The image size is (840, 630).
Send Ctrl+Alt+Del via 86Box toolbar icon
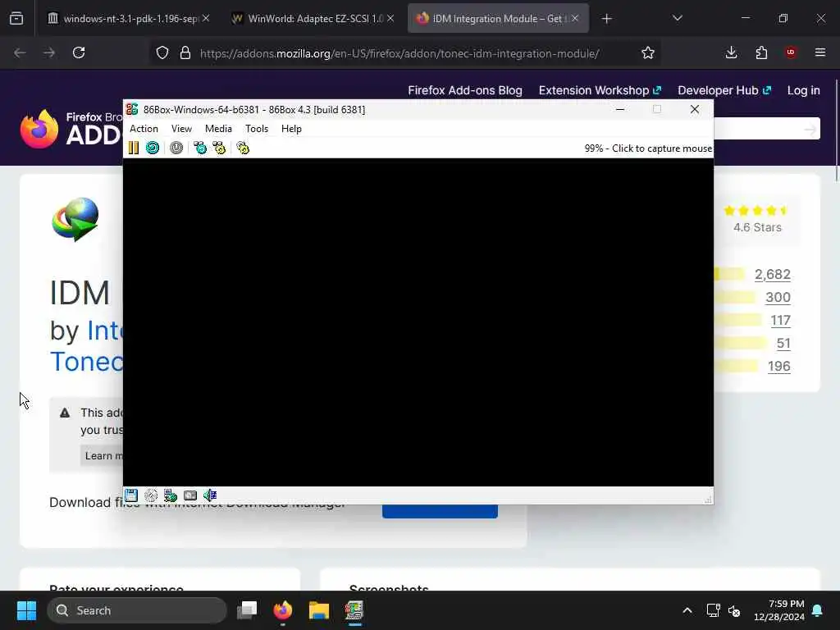pyautogui.click(x=200, y=148)
